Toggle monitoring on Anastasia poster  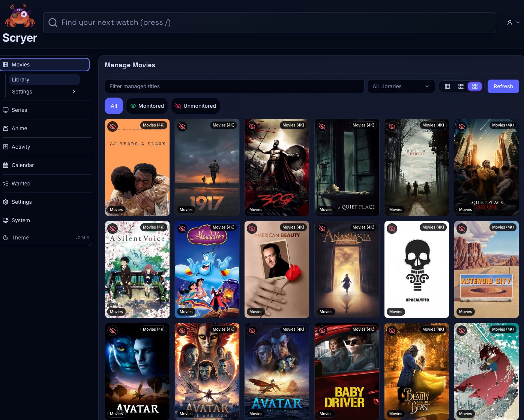322,229
